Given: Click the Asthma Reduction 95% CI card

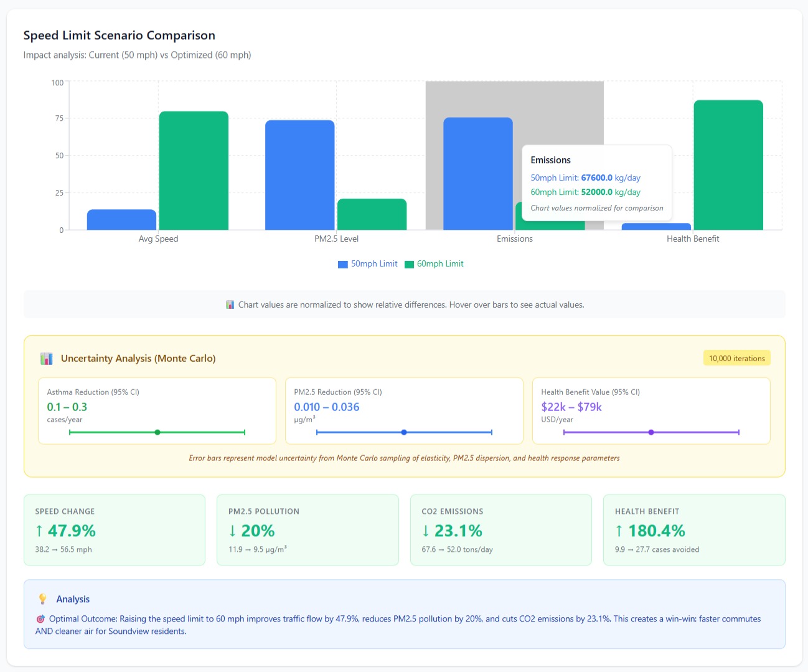Looking at the screenshot, I should tap(157, 410).
